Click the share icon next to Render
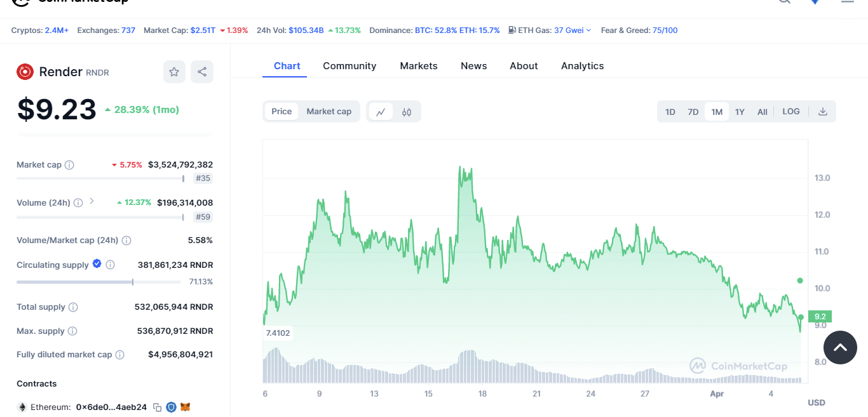 tap(202, 72)
